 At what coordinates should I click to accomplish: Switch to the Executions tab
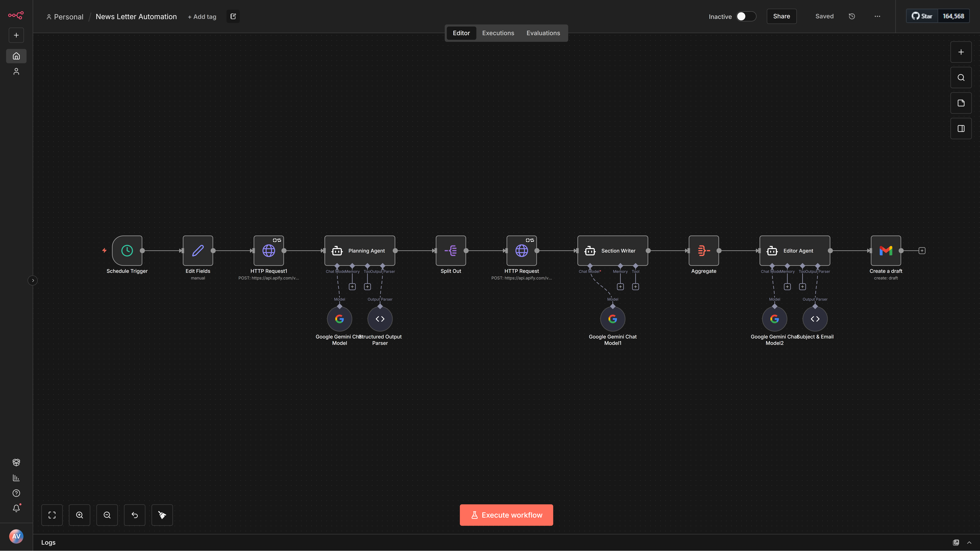(498, 33)
